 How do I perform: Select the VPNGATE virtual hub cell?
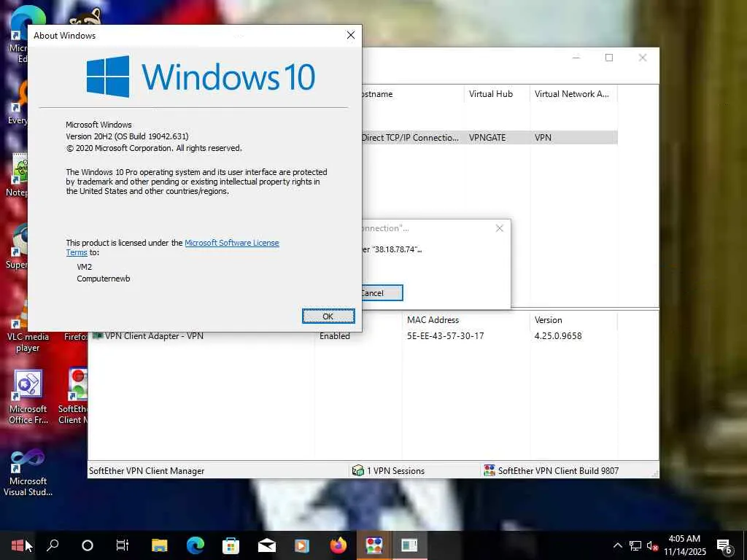pyautogui.click(x=487, y=138)
